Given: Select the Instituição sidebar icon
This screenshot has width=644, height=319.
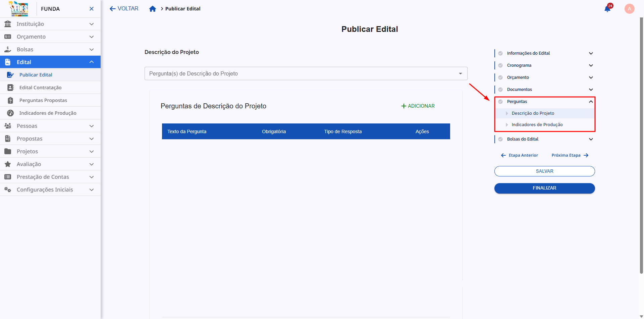Looking at the screenshot, I should pos(8,24).
